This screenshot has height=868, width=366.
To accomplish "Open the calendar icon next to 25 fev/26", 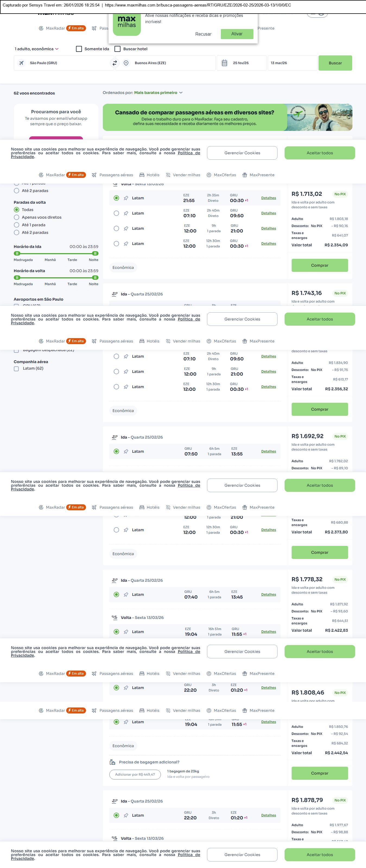I will tap(225, 63).
